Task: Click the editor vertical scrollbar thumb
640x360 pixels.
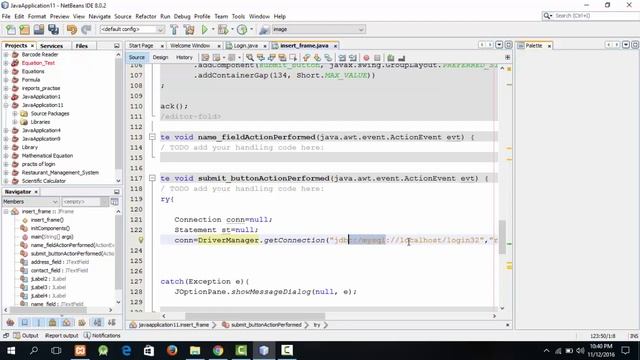Action: [x=502, y=237]
